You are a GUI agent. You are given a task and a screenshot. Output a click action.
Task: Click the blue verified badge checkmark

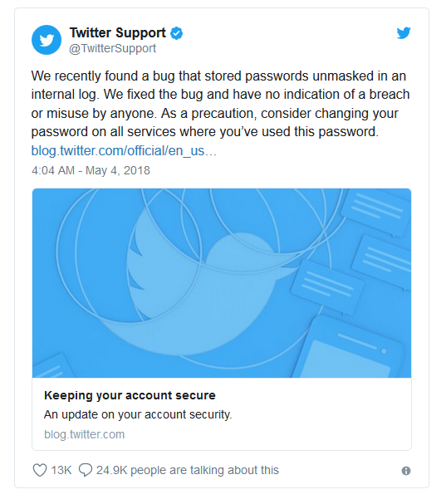point(177,33)
